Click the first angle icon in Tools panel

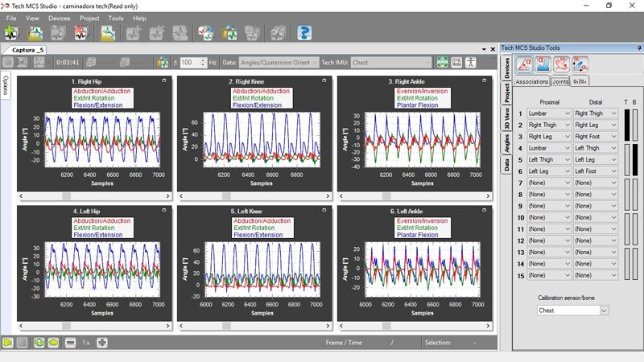point(524,64)
